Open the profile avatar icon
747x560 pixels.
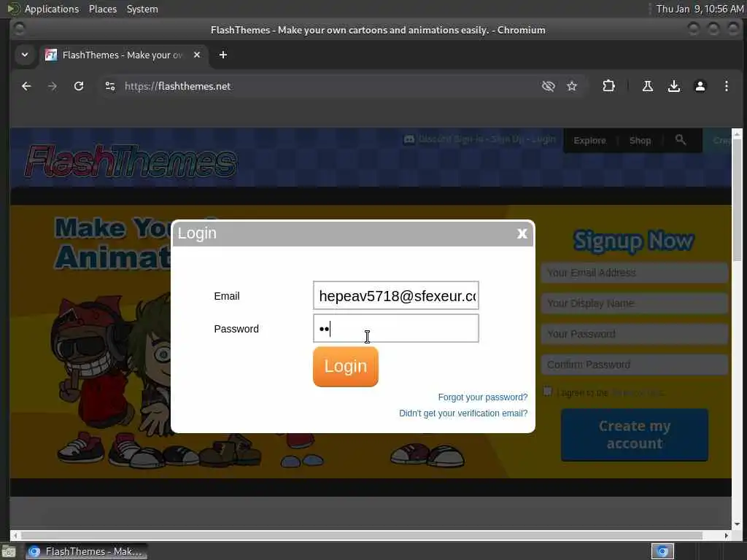[x=700, y=86]
